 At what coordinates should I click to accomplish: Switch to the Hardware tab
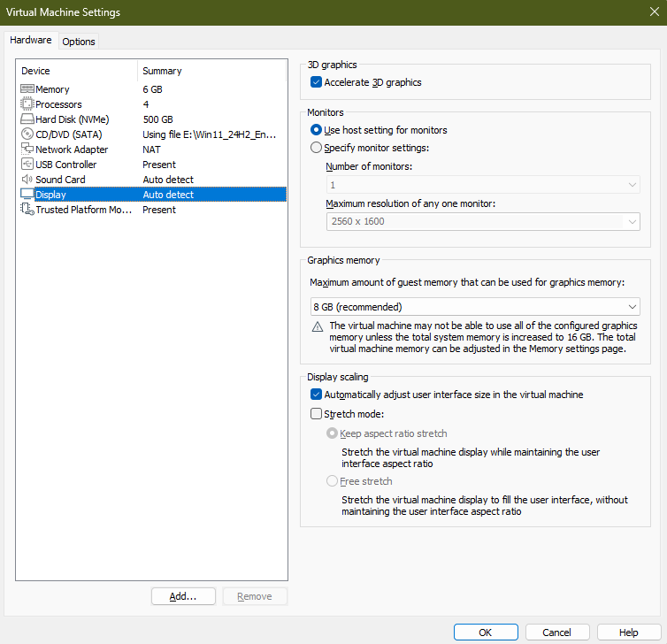31,41
